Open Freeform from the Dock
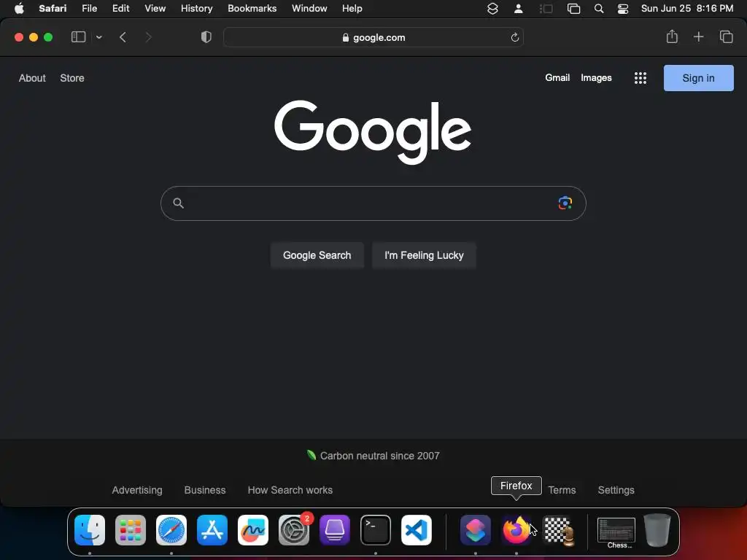The width and height of the screenshot is (747, 560). point(253,530)
